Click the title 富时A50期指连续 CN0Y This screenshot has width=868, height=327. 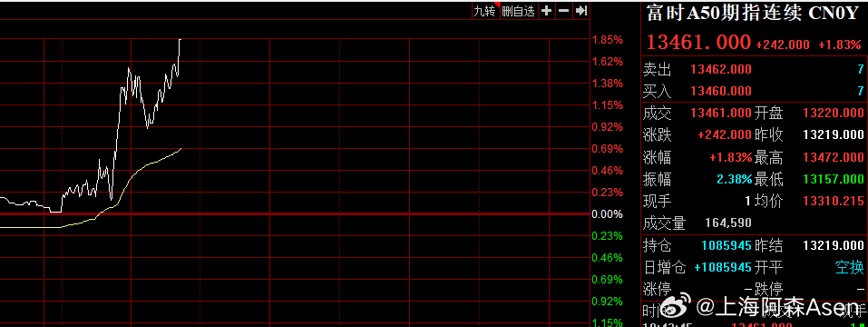coord(752,14)
